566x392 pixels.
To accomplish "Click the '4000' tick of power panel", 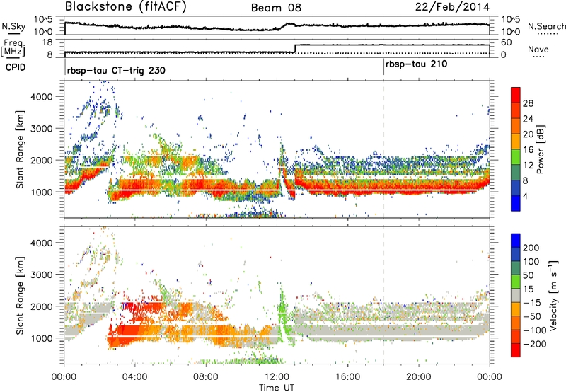I will coord(41,97).
